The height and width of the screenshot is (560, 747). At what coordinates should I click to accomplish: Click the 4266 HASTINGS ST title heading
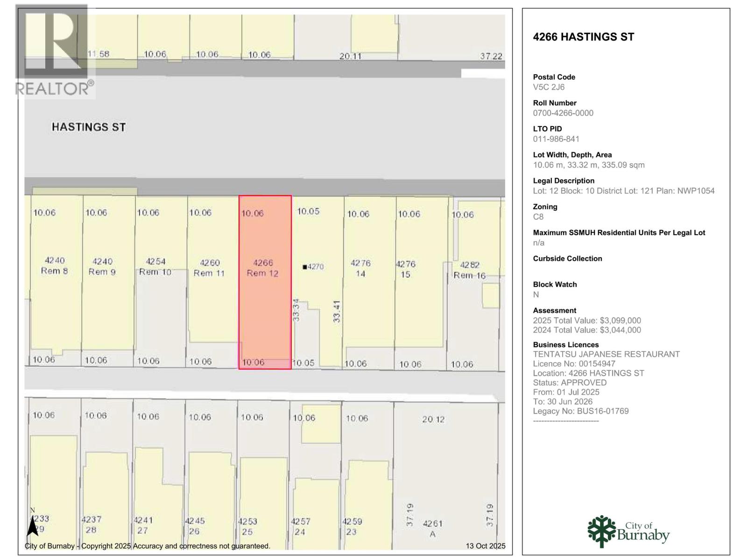[583, 37]
